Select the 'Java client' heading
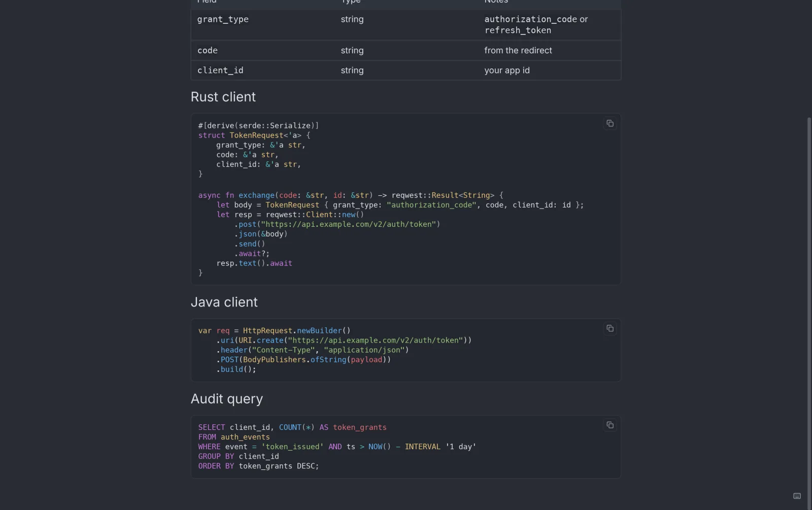The image size is (812, 510). pos(224,302)
